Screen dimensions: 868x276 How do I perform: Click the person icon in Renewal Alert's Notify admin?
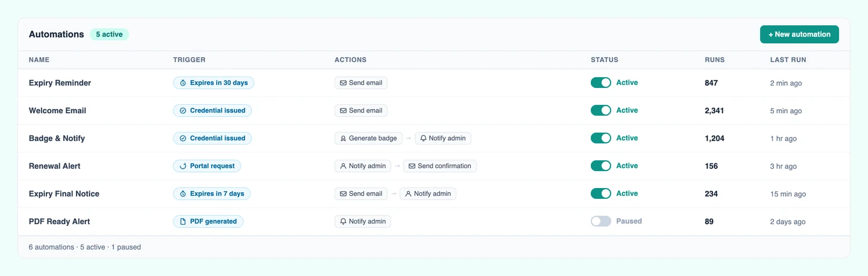click(x=343, y=166)
